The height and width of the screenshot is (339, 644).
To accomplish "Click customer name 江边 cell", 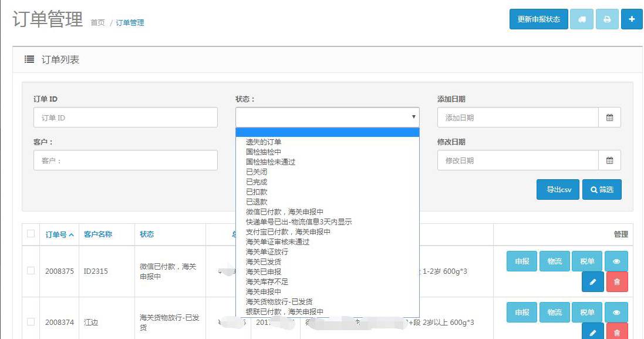I will click(x=91, y=322).
